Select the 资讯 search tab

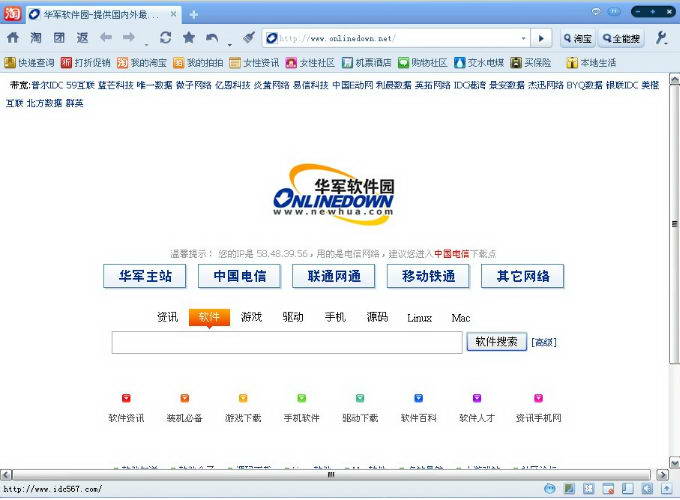[x=167, y=317]
